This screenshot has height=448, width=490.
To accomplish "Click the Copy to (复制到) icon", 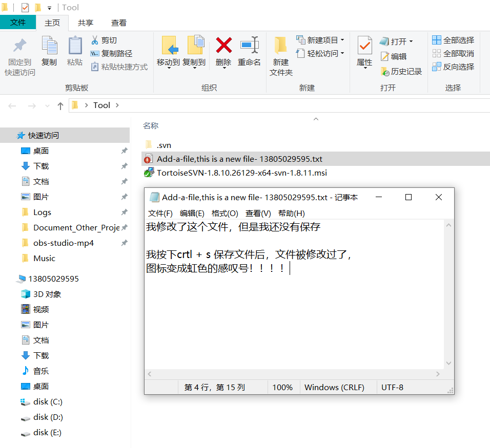I will point(195,45).
